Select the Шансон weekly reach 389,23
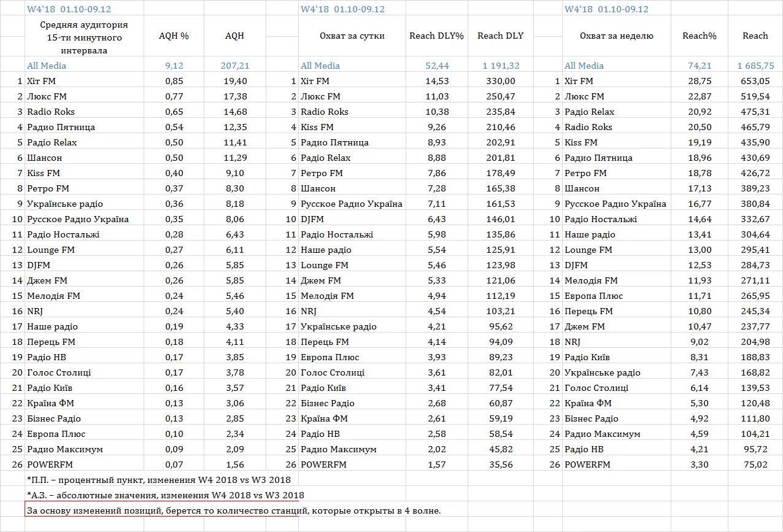 [755, 188]
